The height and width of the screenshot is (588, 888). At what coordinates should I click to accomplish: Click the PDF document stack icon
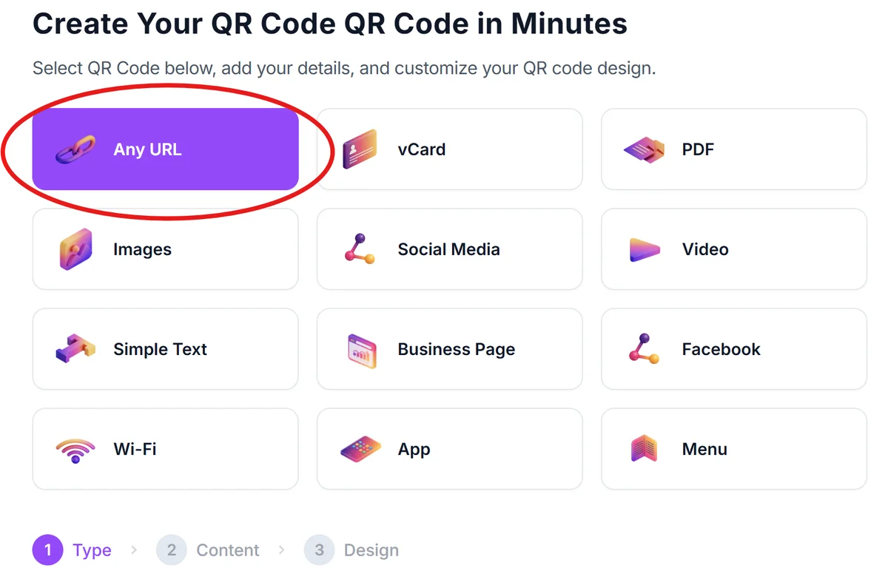(645, 149)
